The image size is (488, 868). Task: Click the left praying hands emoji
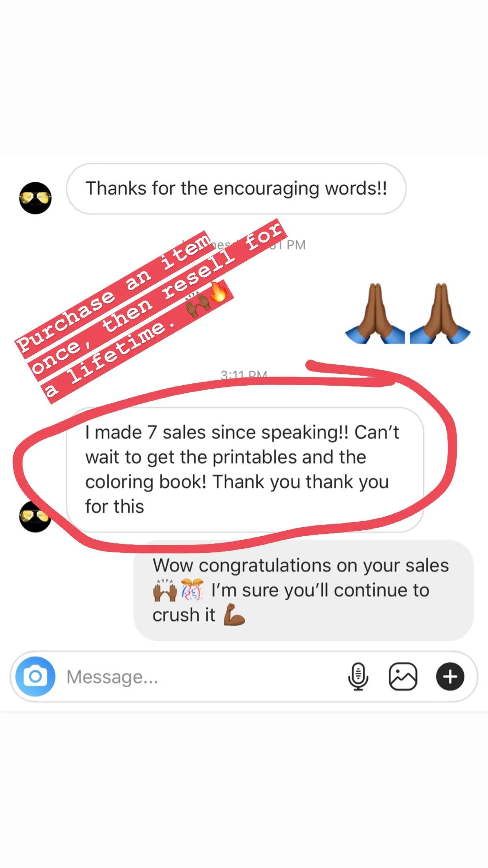coord(375,313)
